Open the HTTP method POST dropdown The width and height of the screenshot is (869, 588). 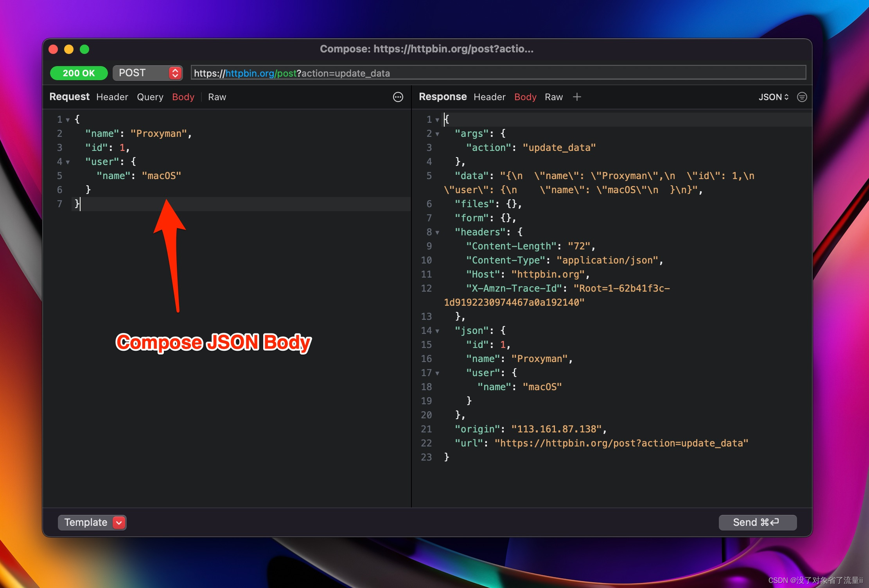click(148, 73)
